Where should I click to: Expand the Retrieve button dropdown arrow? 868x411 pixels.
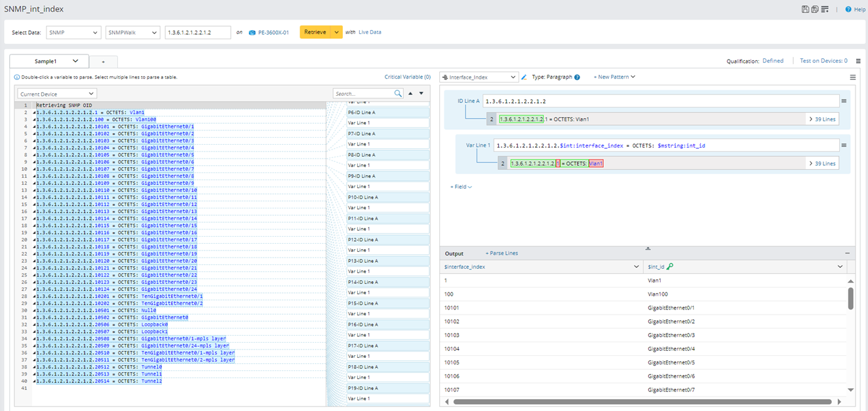pos(336,32)
